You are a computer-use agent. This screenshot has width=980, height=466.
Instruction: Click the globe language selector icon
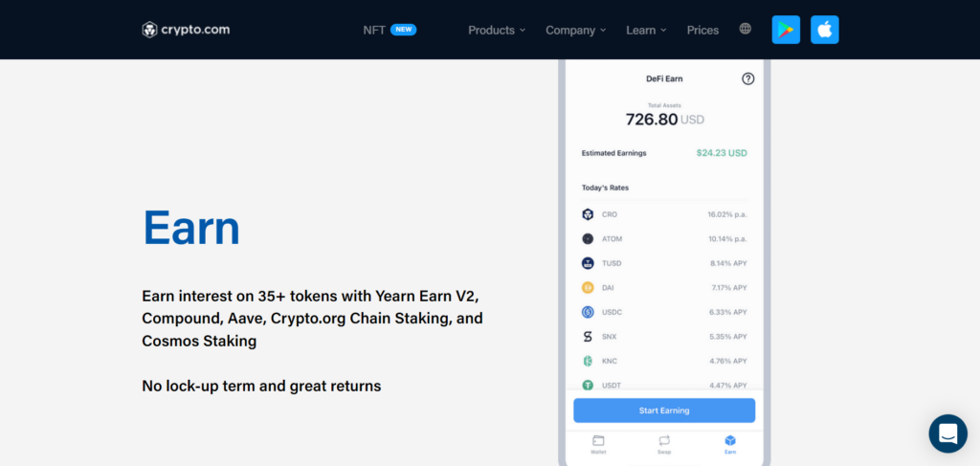coord(745,28)
